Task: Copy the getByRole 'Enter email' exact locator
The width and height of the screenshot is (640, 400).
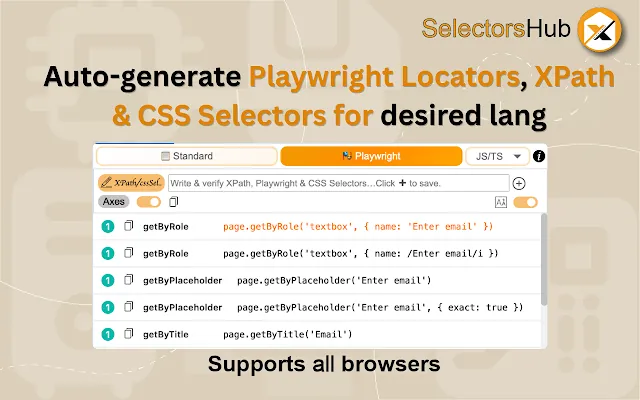Action: pyautogui.click(x=129, y=226)
